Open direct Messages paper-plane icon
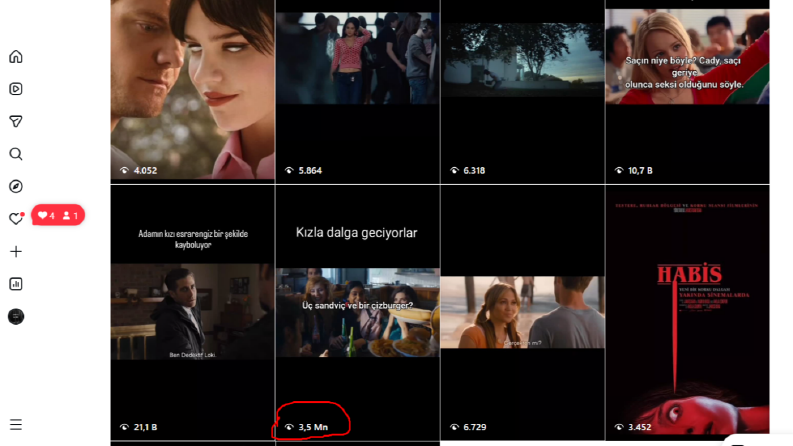 16,121
